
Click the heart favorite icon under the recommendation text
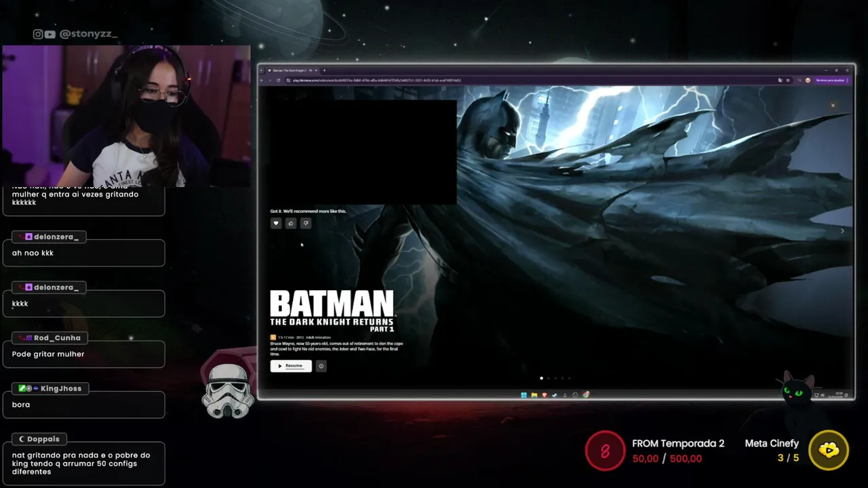pyautogui.click(x=276, y=223)
